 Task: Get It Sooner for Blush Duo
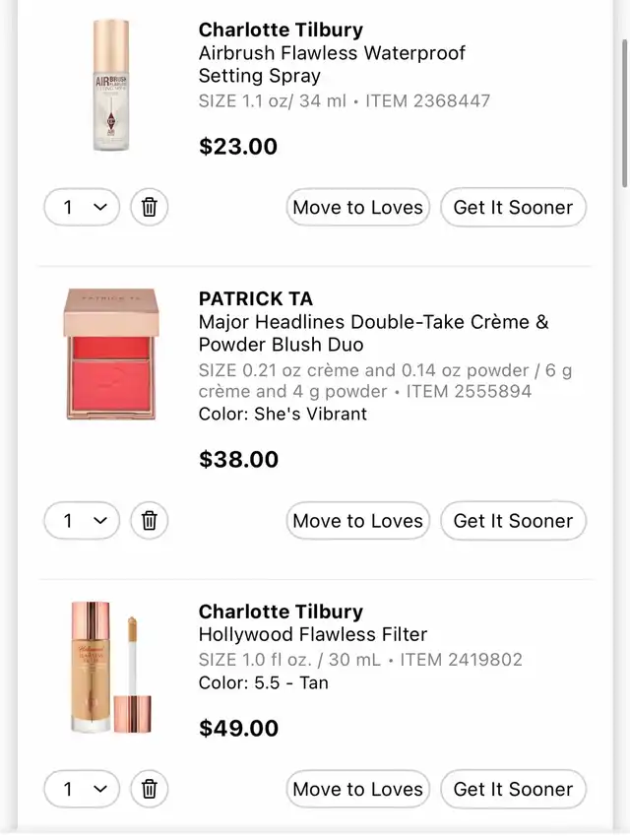point(513,520)
